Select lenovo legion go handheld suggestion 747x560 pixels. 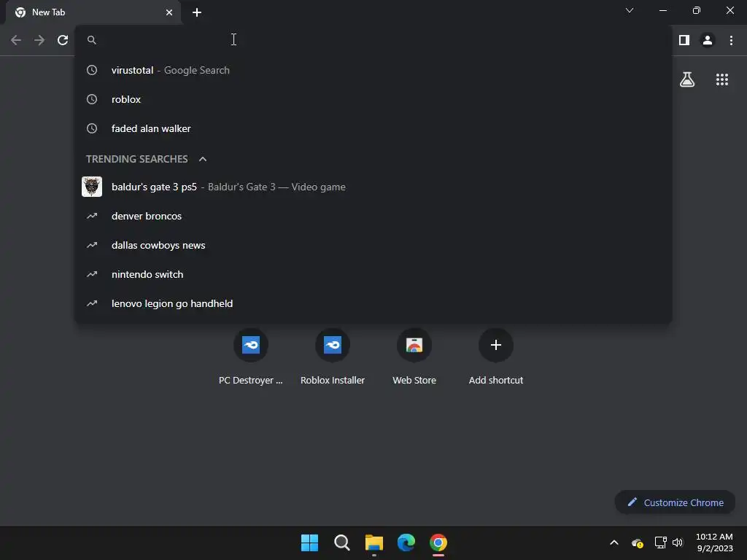(x=373, y=303)
